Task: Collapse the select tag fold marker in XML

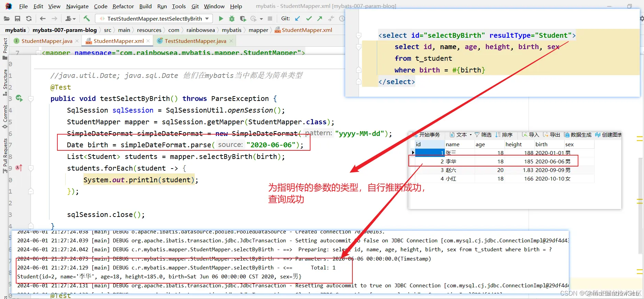Action: (x=359, y=35)
